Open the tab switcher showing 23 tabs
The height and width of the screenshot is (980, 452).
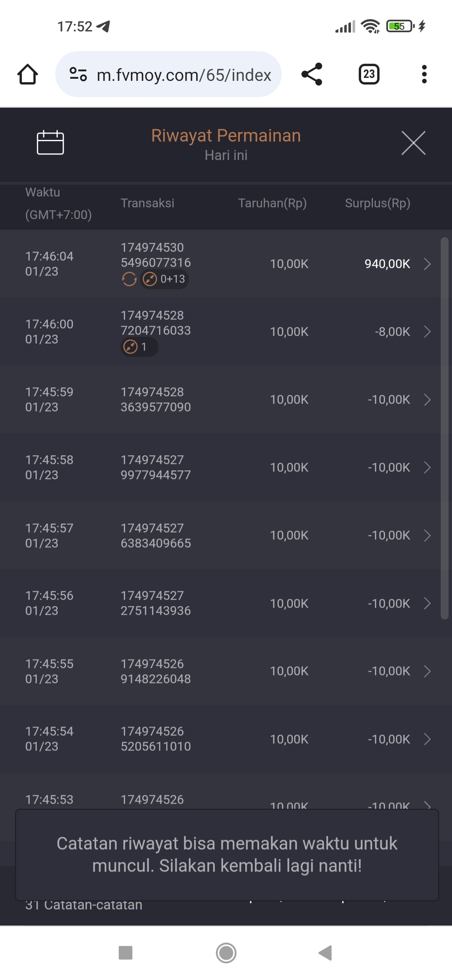[x=369, y=75]
